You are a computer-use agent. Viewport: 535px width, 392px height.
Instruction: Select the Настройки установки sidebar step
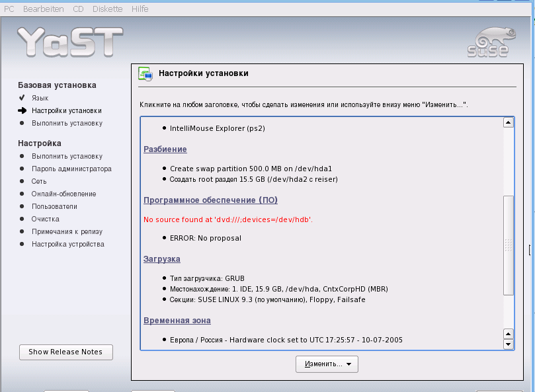(67, 110)
